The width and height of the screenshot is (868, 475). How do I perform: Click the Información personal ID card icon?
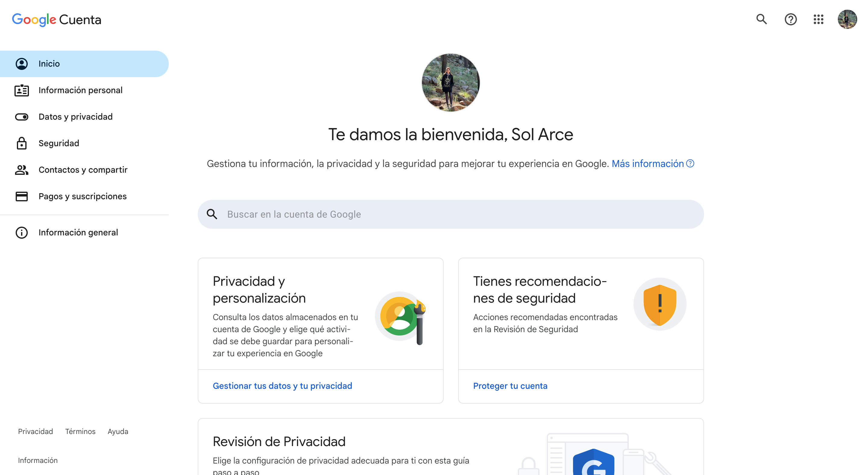[x=22, y=90]
